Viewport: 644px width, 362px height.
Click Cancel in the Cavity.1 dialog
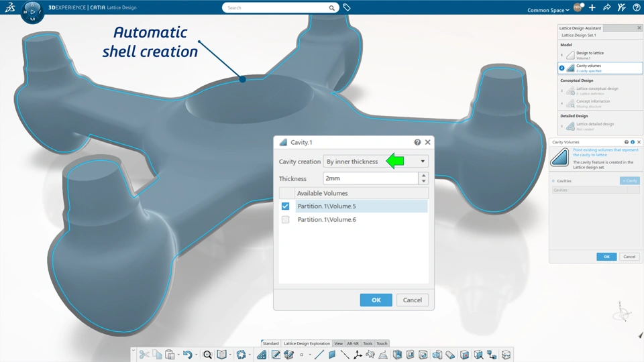[x=413, y=300]
